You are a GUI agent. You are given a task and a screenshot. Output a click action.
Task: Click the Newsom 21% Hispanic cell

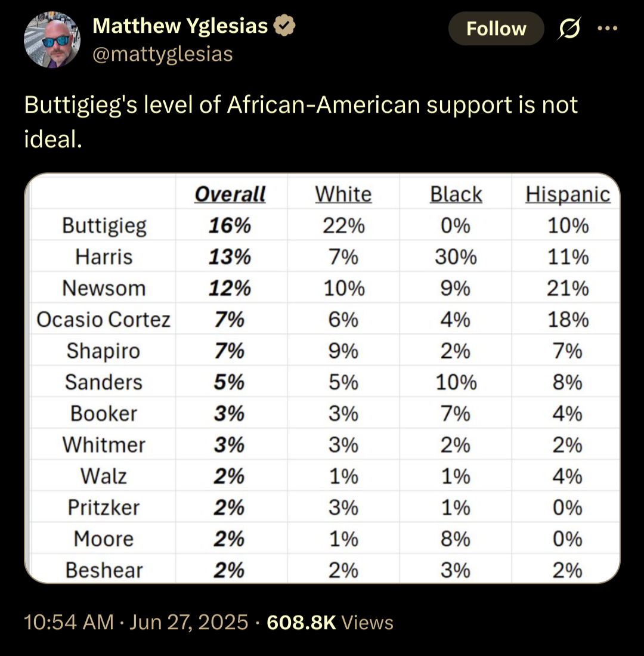click(x=568, y=288)
